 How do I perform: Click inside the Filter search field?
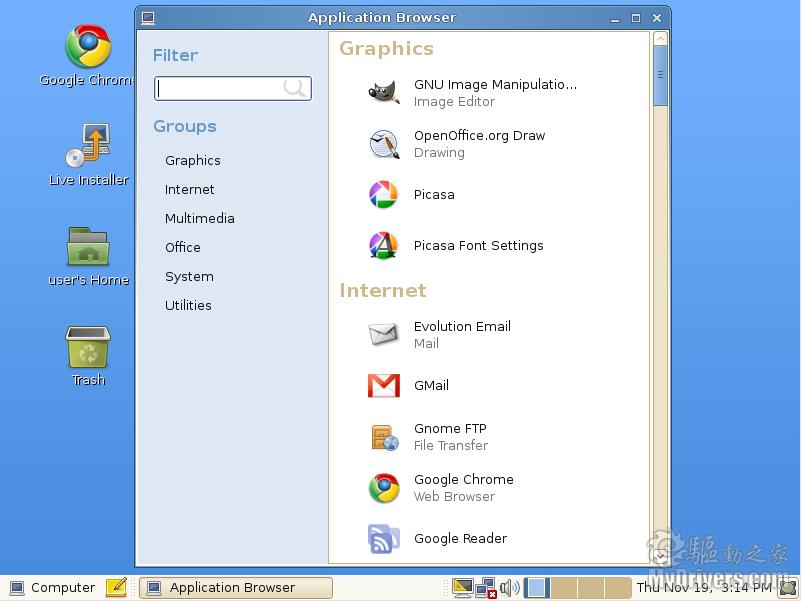click(233, 88)
